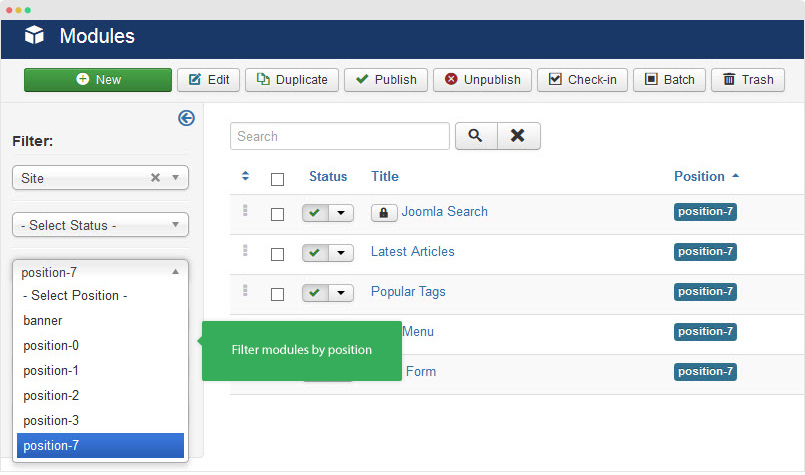Click into the Search input field
Screen dimensions: 805x475
coord(340,136)
